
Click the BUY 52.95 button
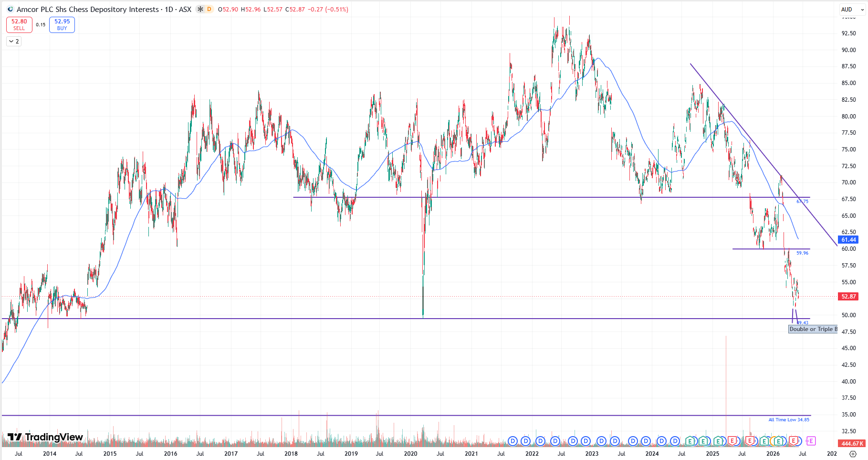coord(62,25)
